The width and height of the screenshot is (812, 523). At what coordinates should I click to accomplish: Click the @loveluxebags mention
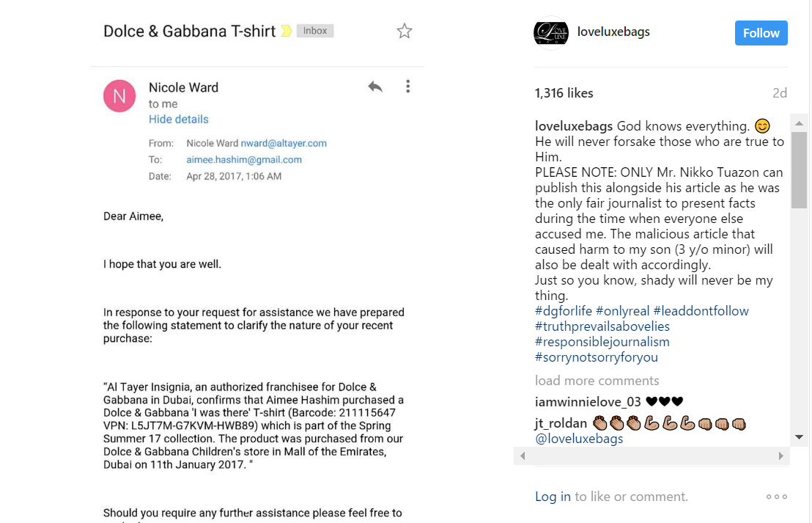pos(579,439)
